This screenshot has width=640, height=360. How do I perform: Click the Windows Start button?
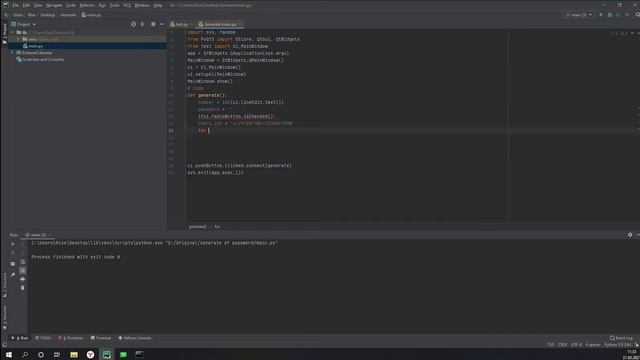9,354
